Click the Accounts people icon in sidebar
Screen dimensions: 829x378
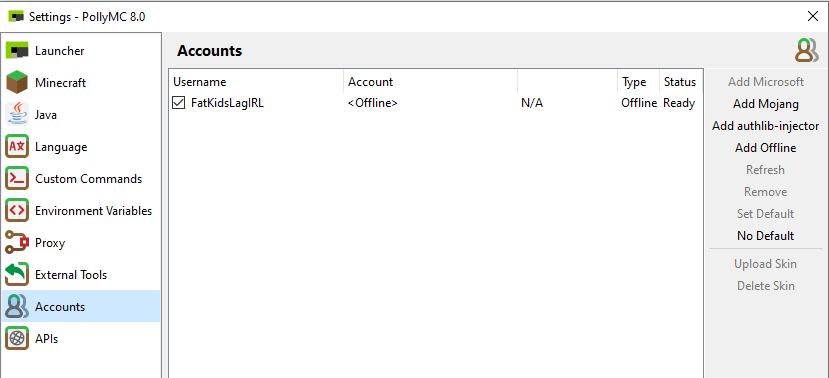[16, 307]
